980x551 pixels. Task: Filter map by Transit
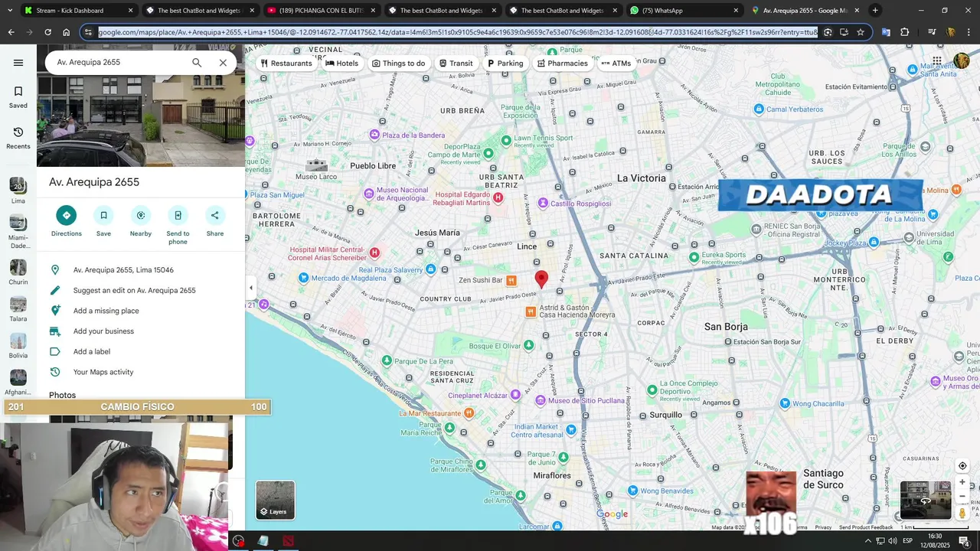point(456,64)
